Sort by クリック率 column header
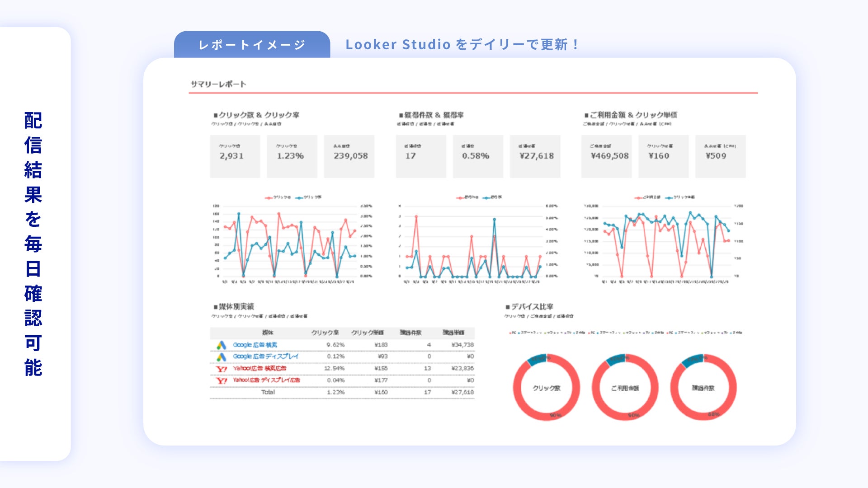The height and width of the screenshot is (488, 868). tap(325, 333)
